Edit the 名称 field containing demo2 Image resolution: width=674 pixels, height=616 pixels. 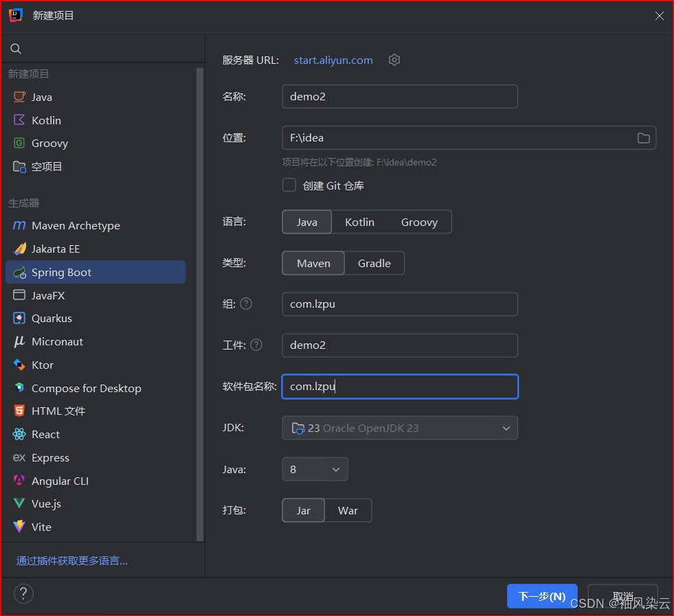[x=400, y=97]
